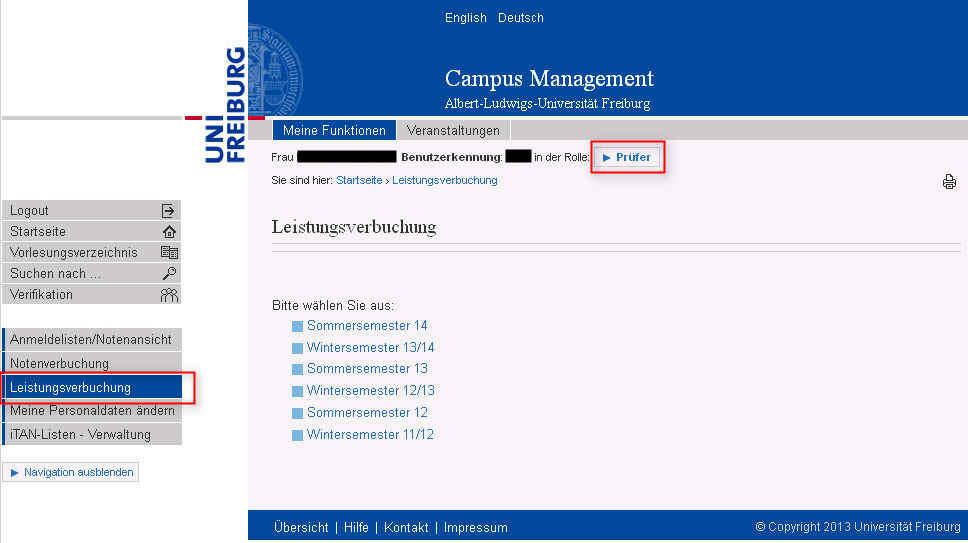Switch to the Meine Funktionen tab

tap(334, 130)
